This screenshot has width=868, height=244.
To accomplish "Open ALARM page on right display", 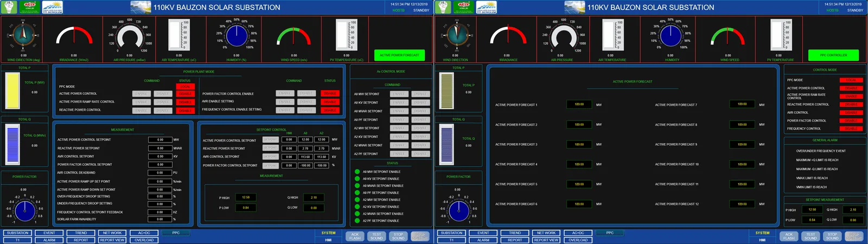I will click(x=483, y=240).
